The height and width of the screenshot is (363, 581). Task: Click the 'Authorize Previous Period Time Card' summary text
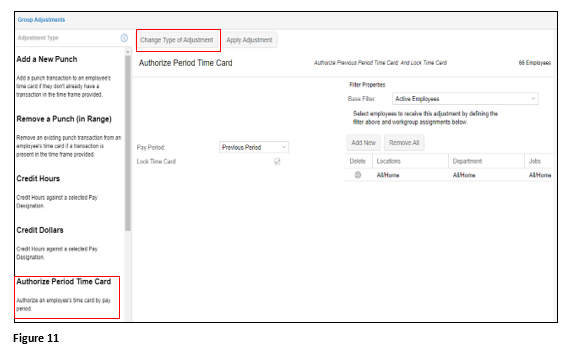(x=381, y=63)
